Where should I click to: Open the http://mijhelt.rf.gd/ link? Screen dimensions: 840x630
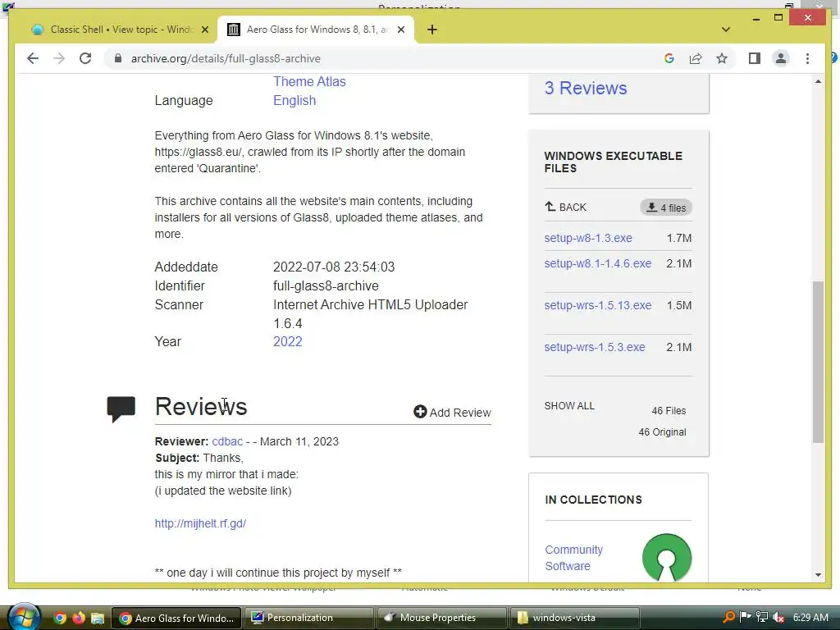[x=200, y=523]
